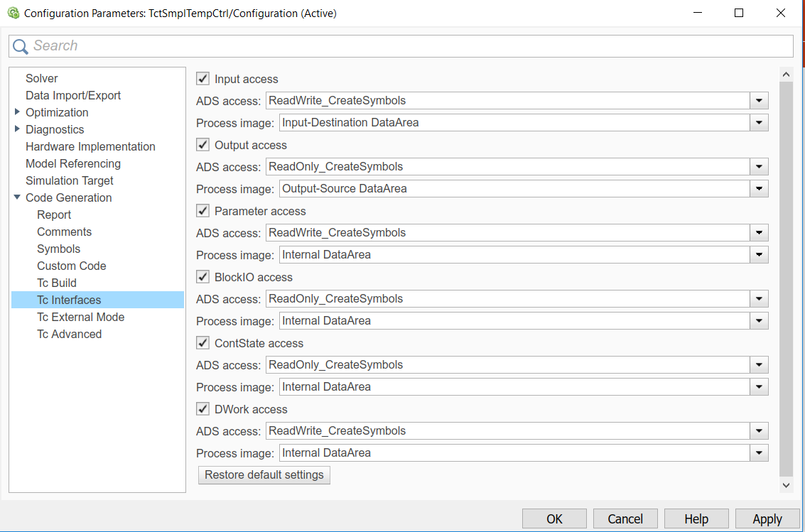Screen dimensions: 805x532
Task: Open the Diagnostics category
Action: coord(55,129)
